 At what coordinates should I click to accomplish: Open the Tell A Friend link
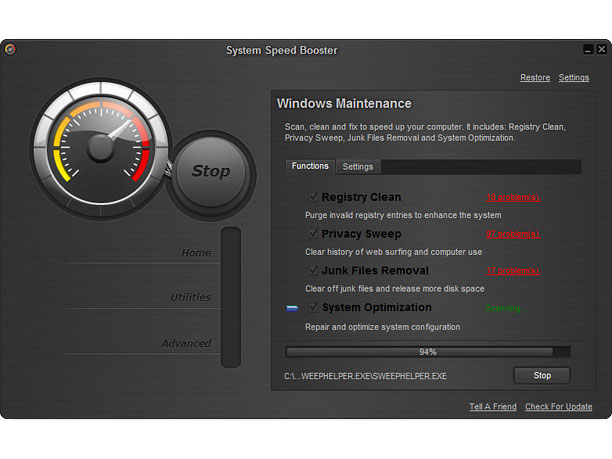493,406
